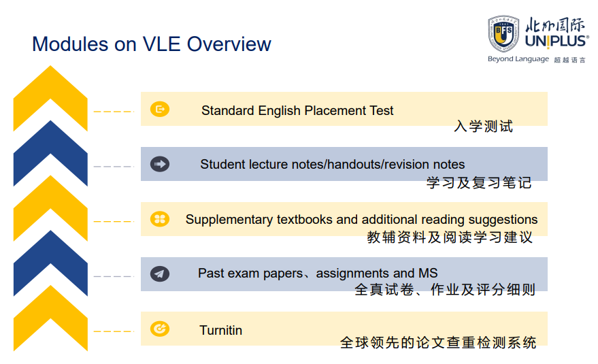
Task: Click the four-dot icon beside Supplementary textbooks
Action: (160, 219)
